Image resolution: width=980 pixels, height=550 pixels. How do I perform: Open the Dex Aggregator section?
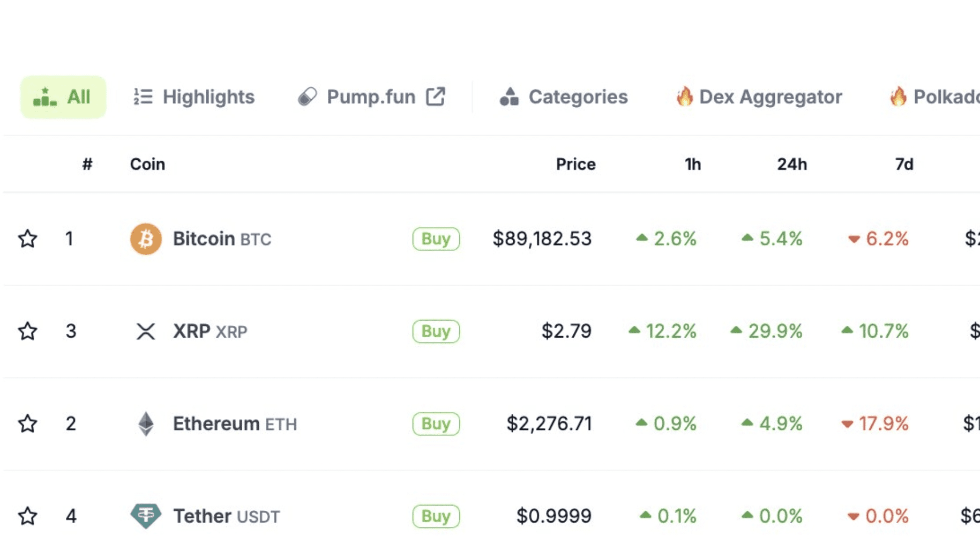pos(770,96)
